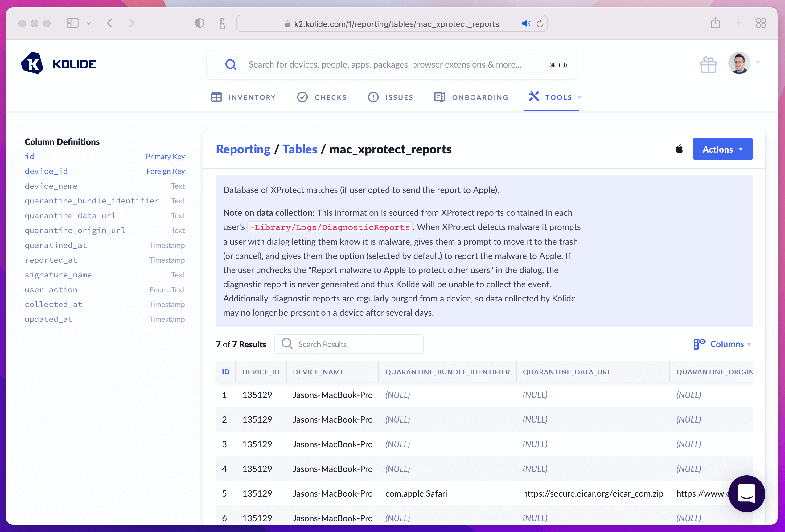Open Safari tab overview grid
785x532 pixels.
[x=761, y=23]
